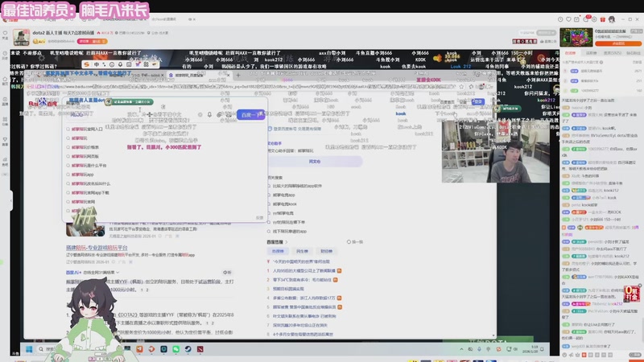This screenshot has width=644, height=362.
Task: Switch to the 活跃榜 tab in right panel
Action: pyautogui.click(x=591, y=53)
